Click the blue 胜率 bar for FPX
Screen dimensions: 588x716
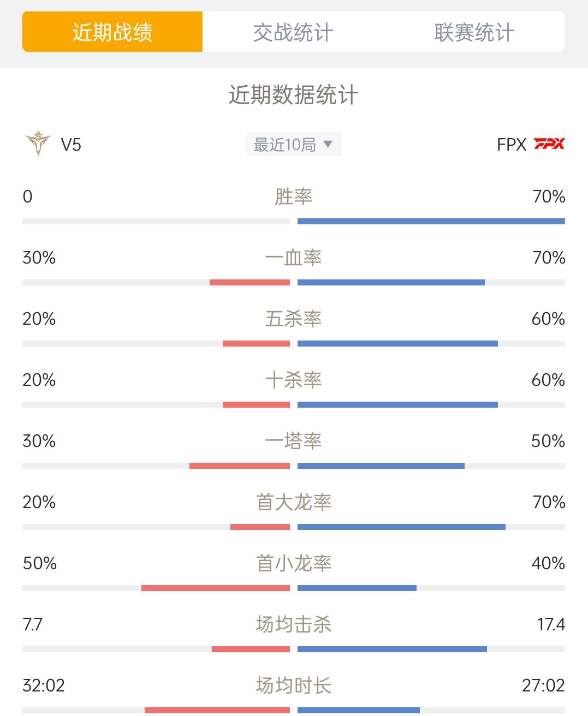[x=431, y=222]
